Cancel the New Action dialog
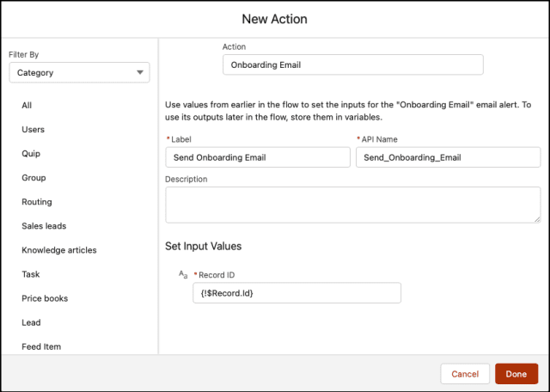The height and width of the screenshot is (392, 550). point(465,374)
